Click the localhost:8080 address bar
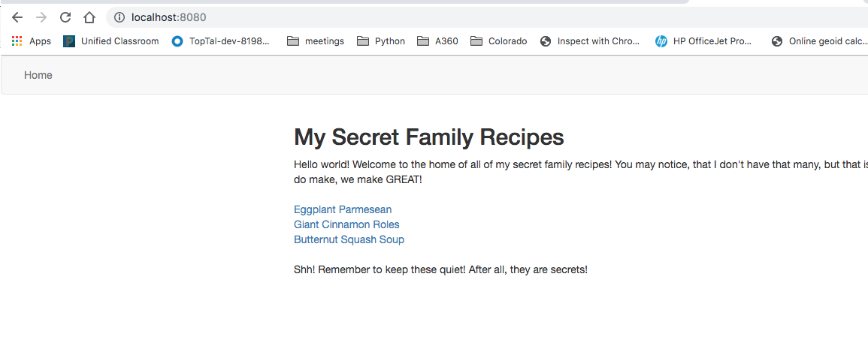Viewport: 868px width, 349px height. coord(376,17)
